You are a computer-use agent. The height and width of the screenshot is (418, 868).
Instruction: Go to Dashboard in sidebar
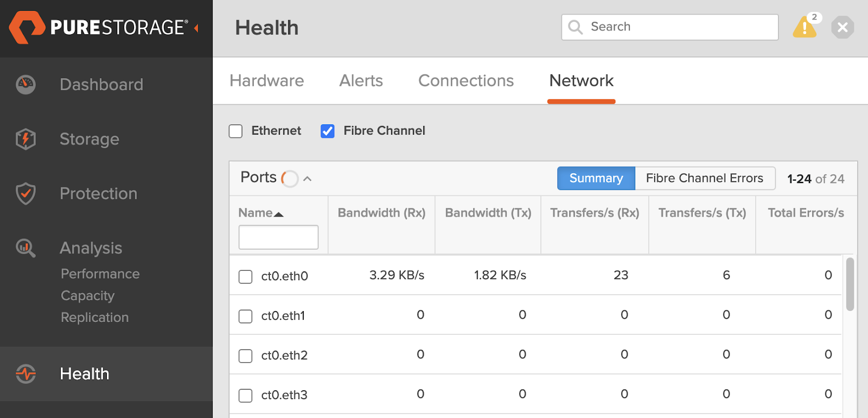101,84
